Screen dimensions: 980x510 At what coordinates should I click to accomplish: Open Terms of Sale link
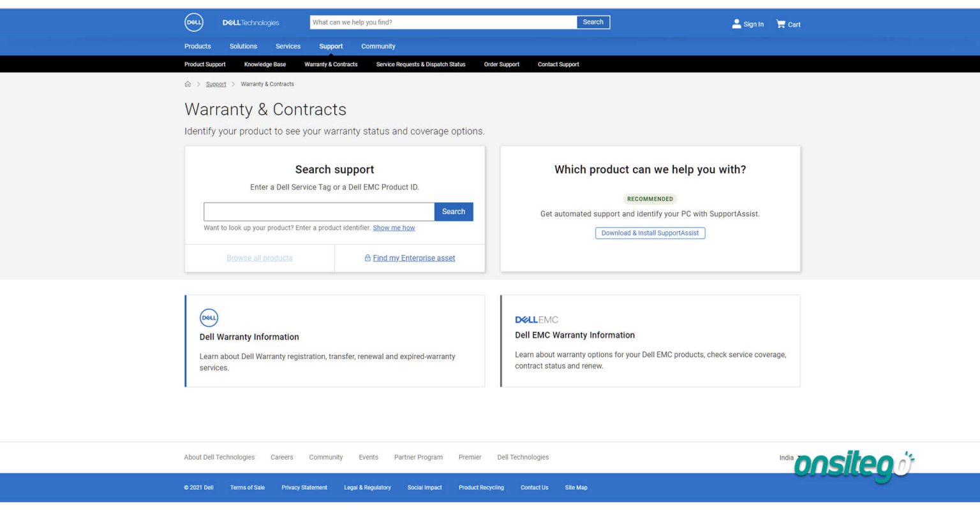(248, 488)
